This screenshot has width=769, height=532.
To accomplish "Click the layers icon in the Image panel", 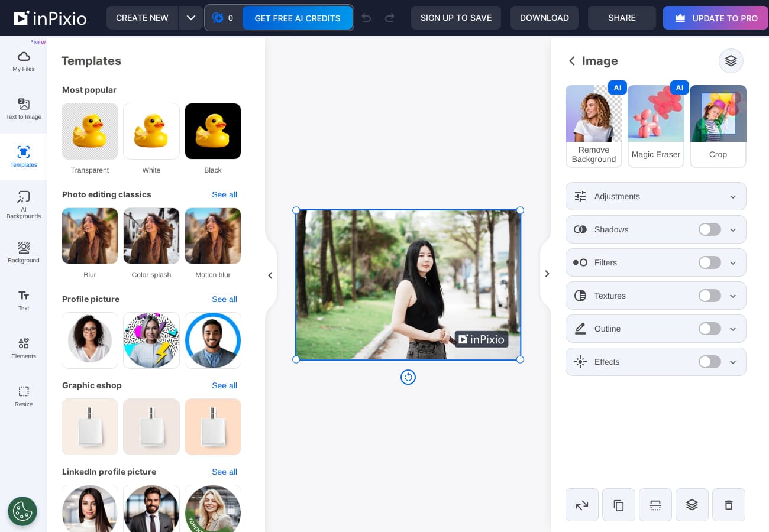I will [731, 61].
